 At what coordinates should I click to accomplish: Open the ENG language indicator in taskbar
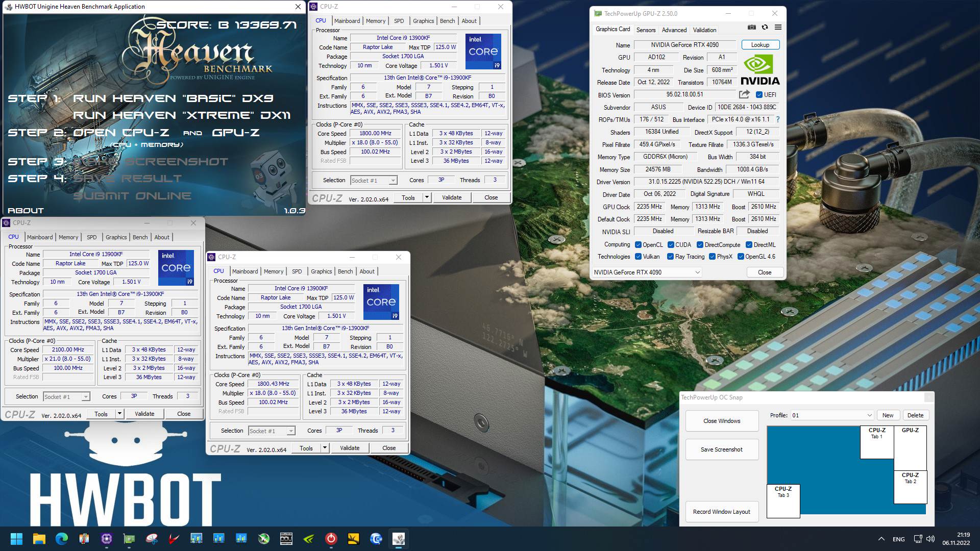(x=898, y=539)
